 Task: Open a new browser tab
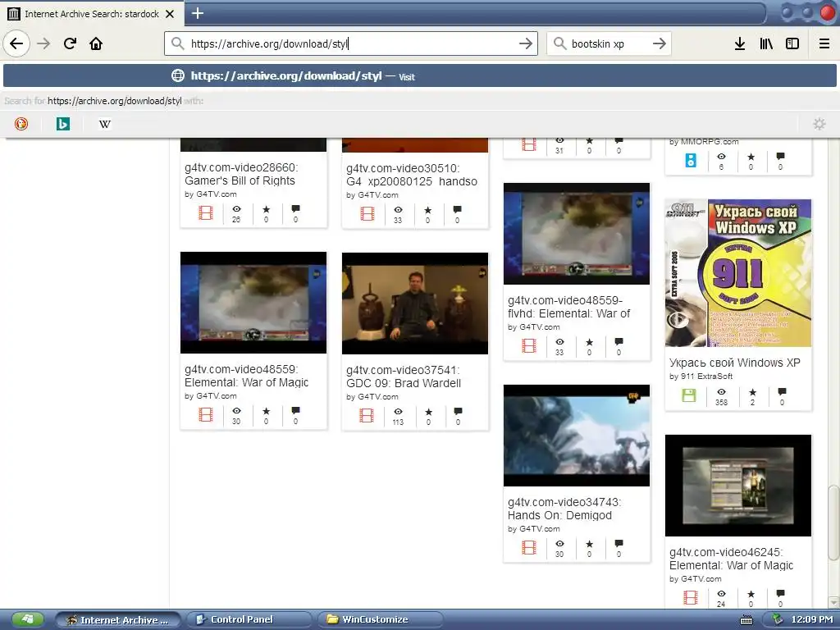[x=197, y=13]
